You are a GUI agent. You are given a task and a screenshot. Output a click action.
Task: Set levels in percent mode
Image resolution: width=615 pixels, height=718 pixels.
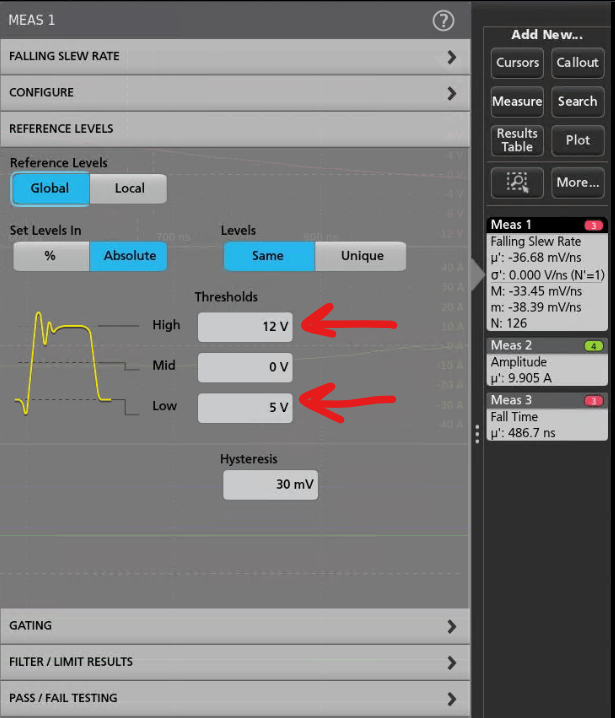click(x=50, y=256)
